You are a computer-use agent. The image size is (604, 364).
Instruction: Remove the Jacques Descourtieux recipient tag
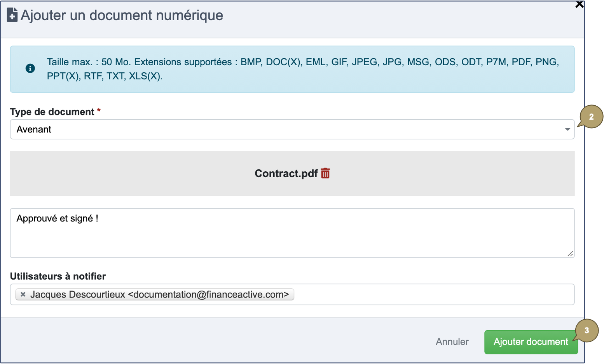click(23, 294)
